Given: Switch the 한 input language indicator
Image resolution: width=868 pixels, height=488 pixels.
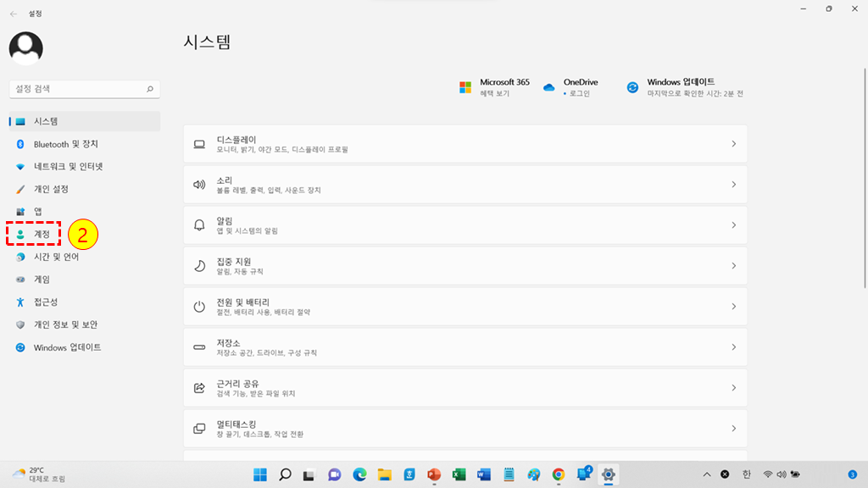Looking at the screenshot, I should pyautogui.click(x=746, y=474).
